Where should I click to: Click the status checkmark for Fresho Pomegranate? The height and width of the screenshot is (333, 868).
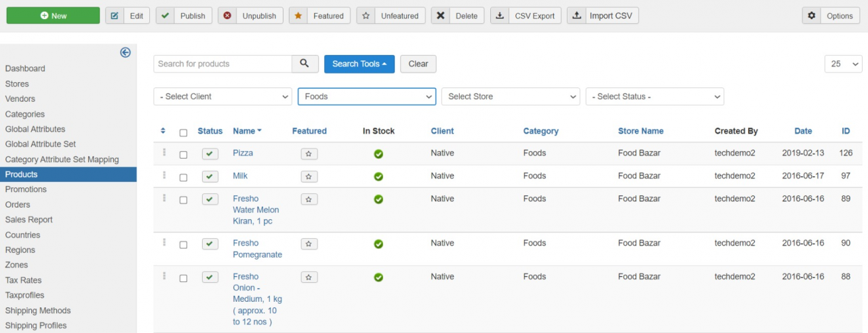[210, 244]
